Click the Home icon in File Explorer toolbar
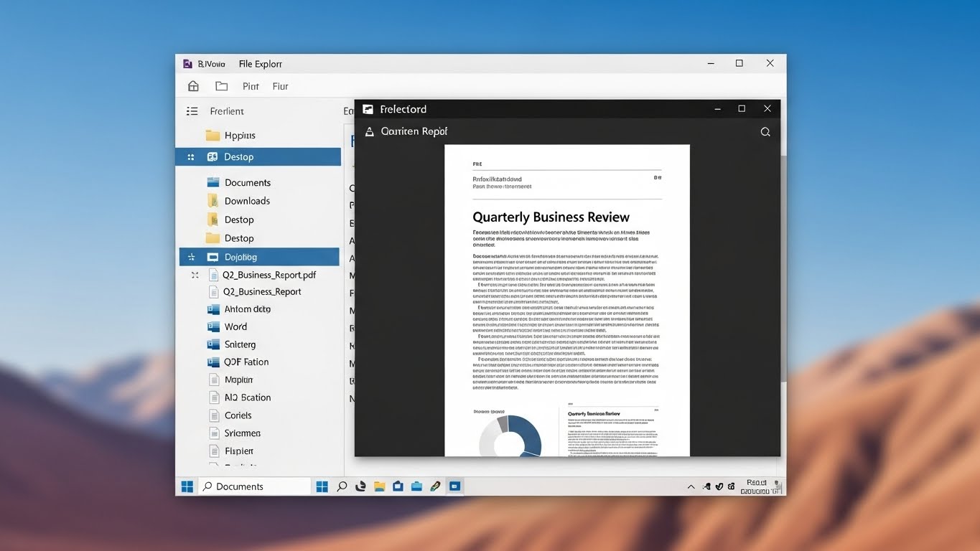This screenshot has height=551, width=980. tap(192, 85)
